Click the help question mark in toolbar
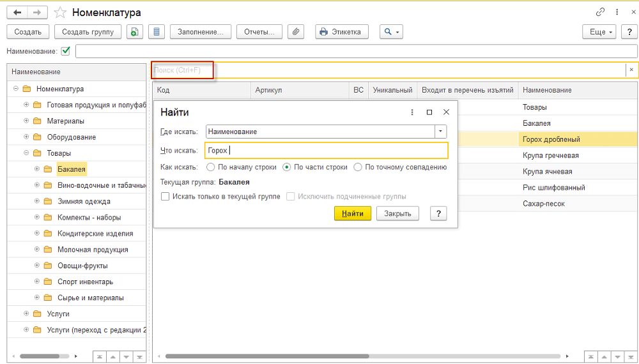The width and height of the screenshot is (639, 364). pyautogui.click(x=629, y=32)
